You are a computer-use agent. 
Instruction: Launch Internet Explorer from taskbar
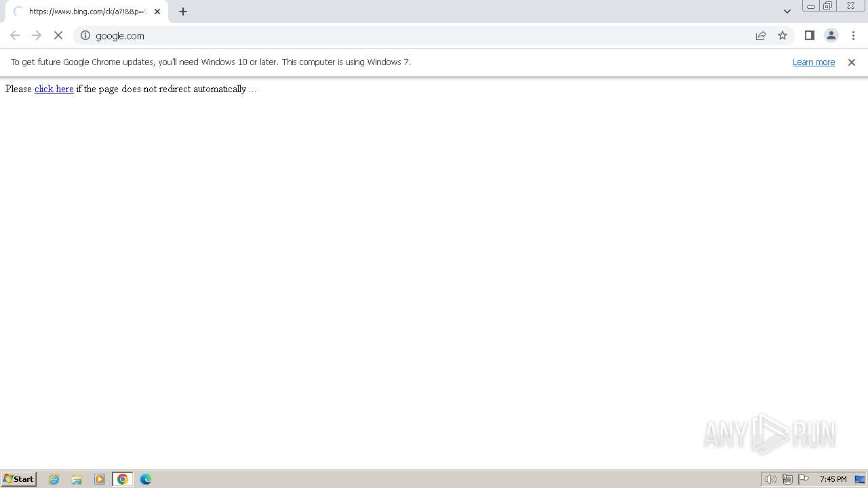[x=54, y=479]
